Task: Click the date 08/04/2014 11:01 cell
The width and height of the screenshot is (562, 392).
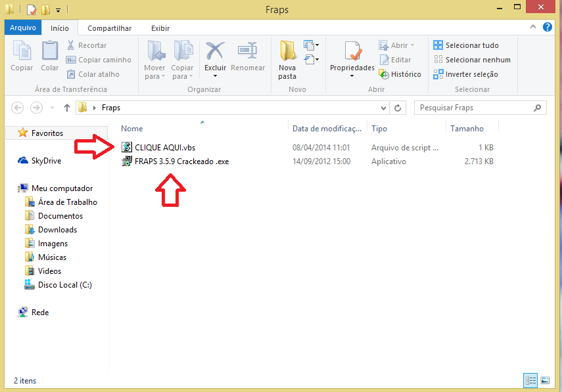Action: [321, 148]
